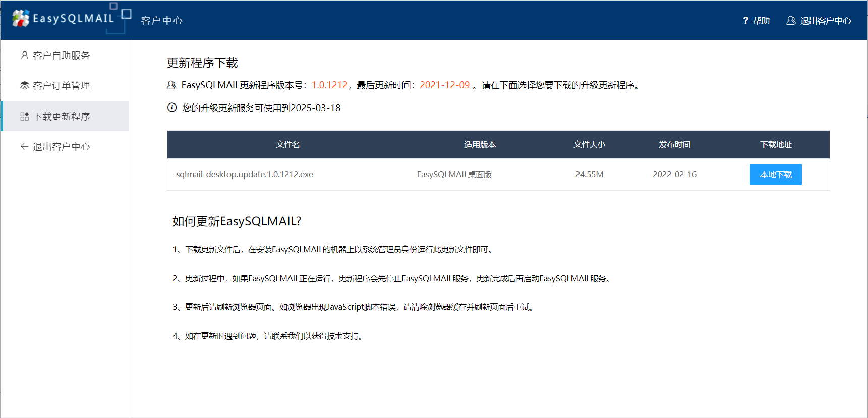This screenshot has width=868, height=418.
Task: Click the help question mark icon
Action: [745, 21]
